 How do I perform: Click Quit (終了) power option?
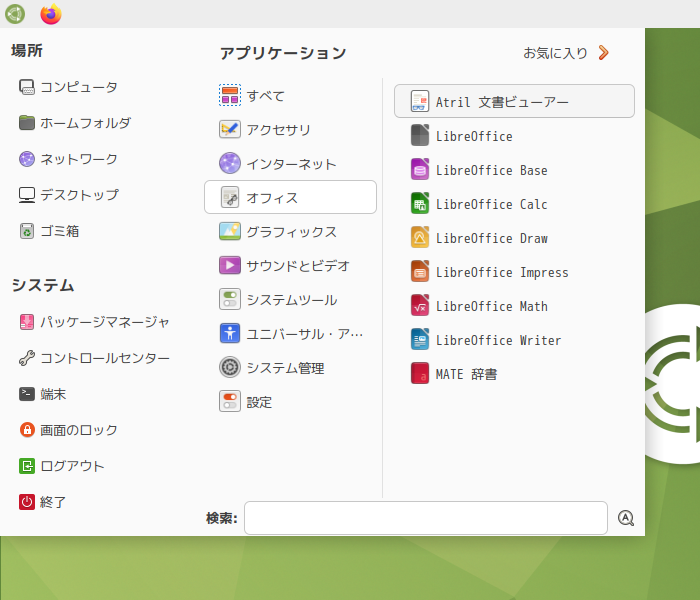[43, 502]
